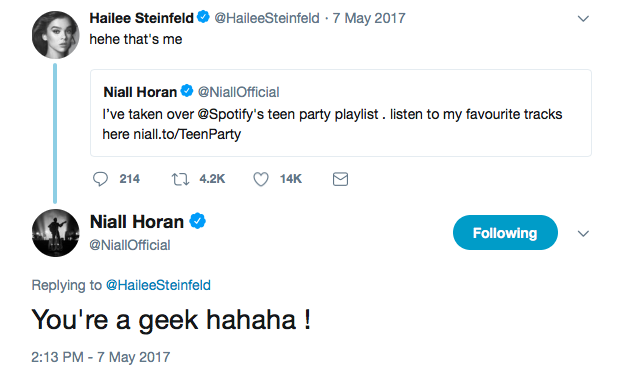Click the 214 replies count
This screenshot has height=377, width=628.
129,179
